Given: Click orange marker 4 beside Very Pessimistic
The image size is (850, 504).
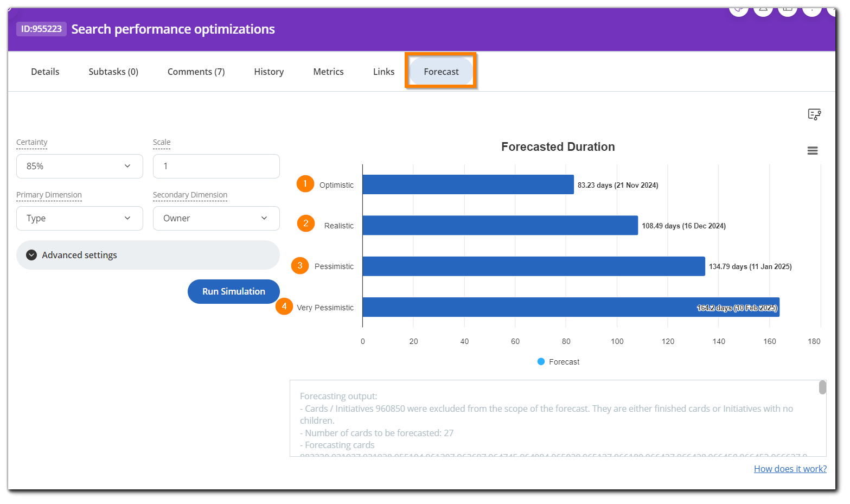Looking at the screenshot, I should coord(284,306).
